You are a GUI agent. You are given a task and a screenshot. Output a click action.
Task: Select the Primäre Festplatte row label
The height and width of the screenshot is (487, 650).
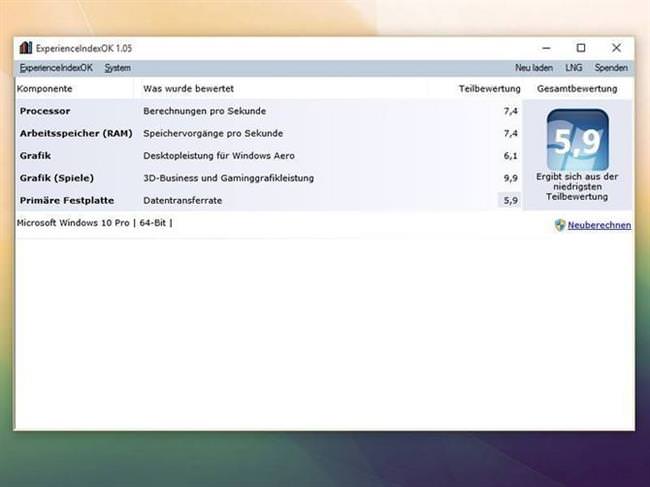67,201
